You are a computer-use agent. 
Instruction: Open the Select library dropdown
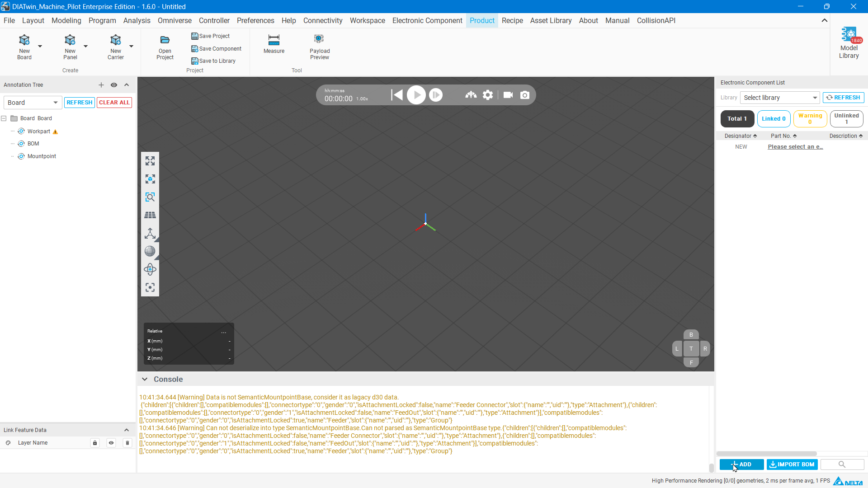[780, 98]
